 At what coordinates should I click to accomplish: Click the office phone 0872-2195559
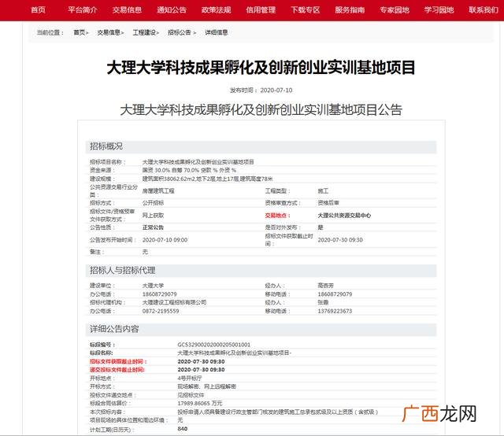(161, 311)
